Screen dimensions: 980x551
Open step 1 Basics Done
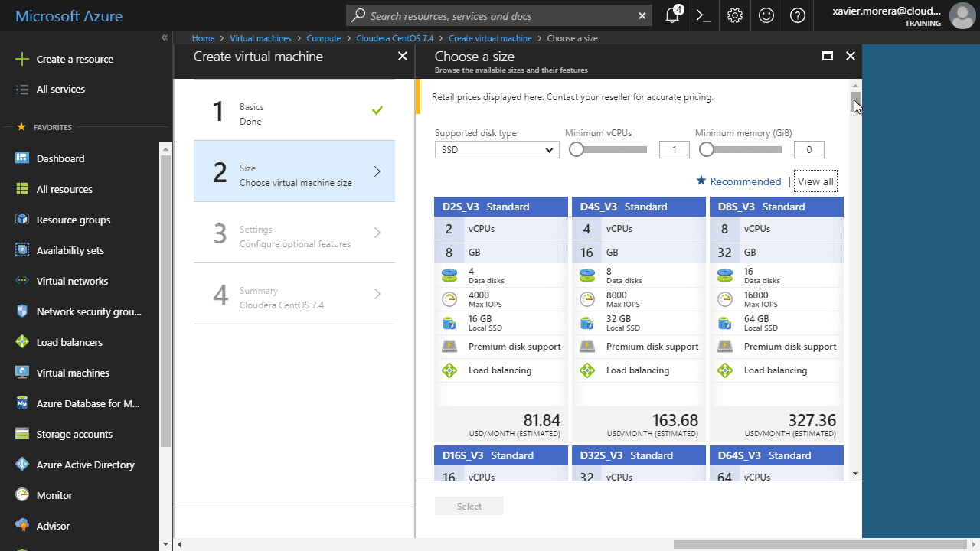pos(294,110)
